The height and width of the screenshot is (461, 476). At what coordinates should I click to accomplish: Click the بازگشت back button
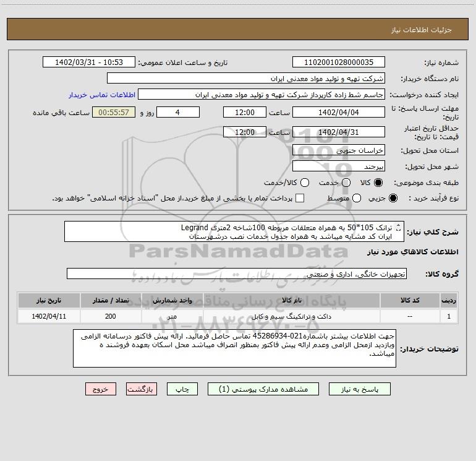(142, 389)
